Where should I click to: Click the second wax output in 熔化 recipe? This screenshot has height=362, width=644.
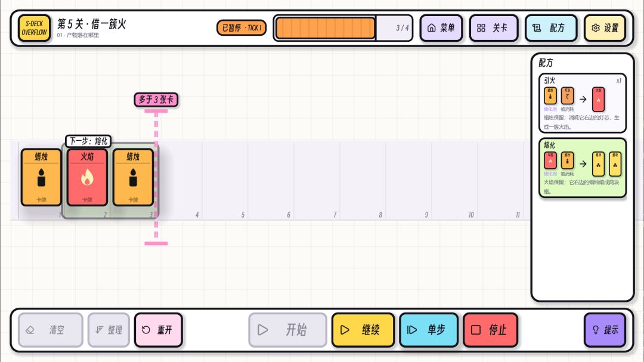coord(615,164)
